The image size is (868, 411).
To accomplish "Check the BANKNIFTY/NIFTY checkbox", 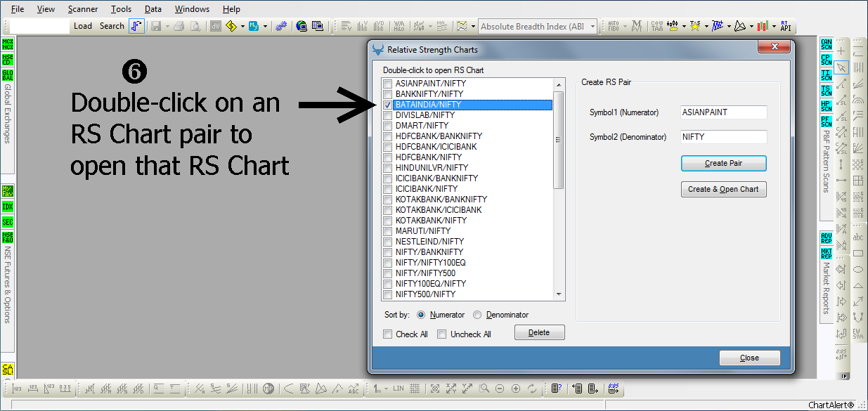I will click(x=388, y=94).
